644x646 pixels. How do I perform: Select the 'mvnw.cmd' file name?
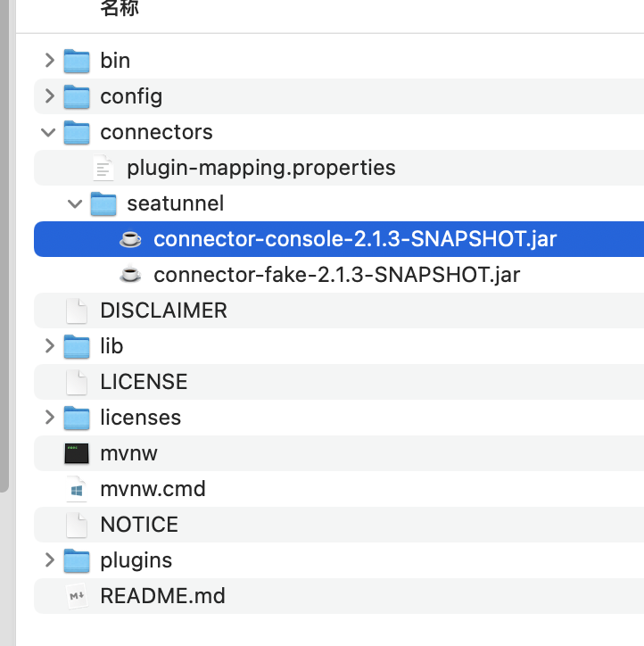153,489
